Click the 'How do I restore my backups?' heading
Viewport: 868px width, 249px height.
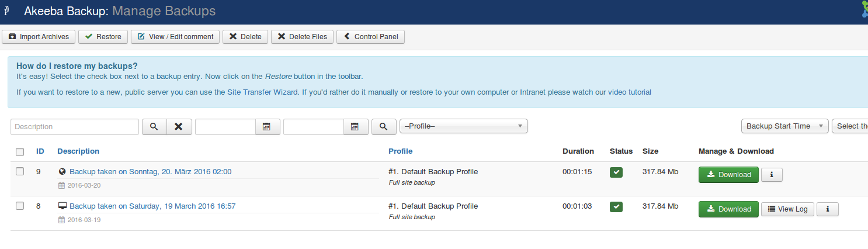pyautogui.click(x=77, y=66)
